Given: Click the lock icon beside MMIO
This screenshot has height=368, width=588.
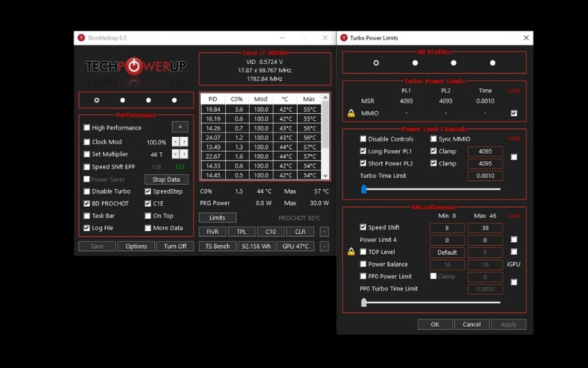Looking at the screenshot, I should coord(351,113).
